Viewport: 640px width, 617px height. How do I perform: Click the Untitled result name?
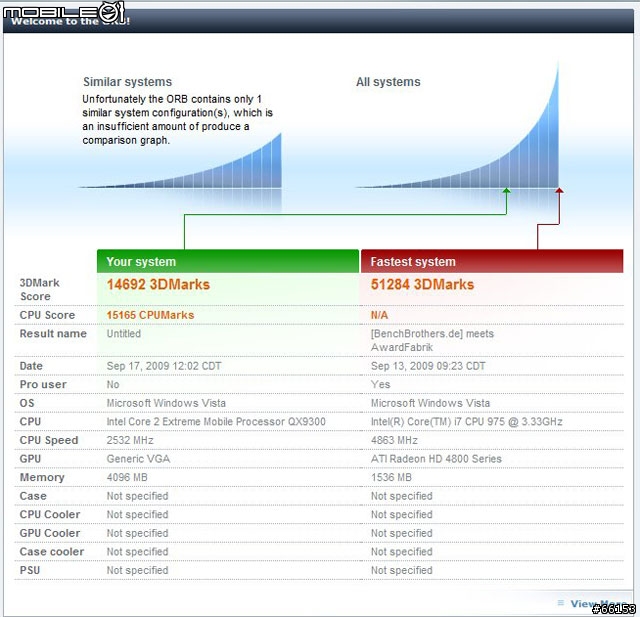click(x=124, y=333)
